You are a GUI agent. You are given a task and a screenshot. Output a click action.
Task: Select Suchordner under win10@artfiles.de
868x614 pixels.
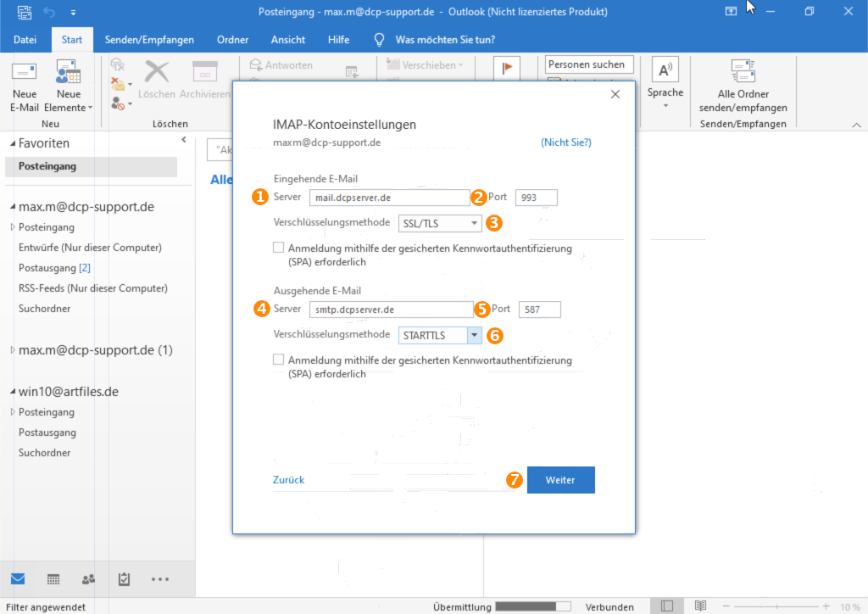(44, 453)
